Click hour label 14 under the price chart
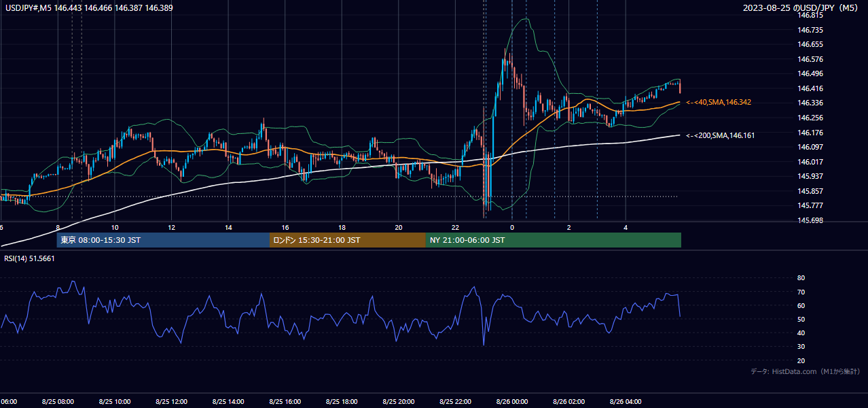Viewport: 868px width, 408px height. tap(229, 227)
